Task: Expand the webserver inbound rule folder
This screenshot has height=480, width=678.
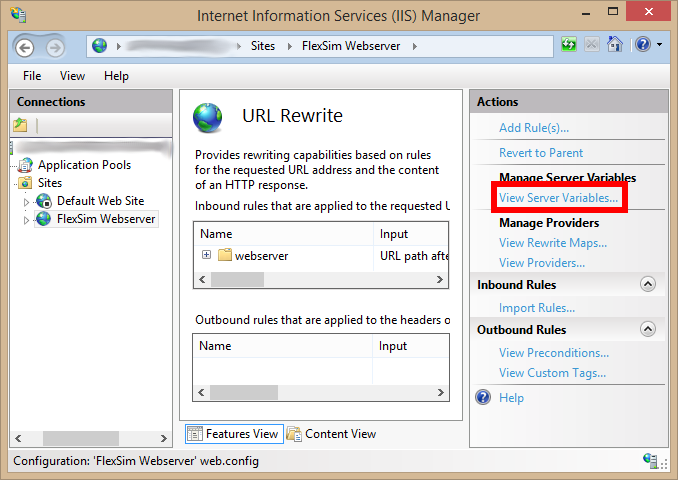Action: point(206,255)
